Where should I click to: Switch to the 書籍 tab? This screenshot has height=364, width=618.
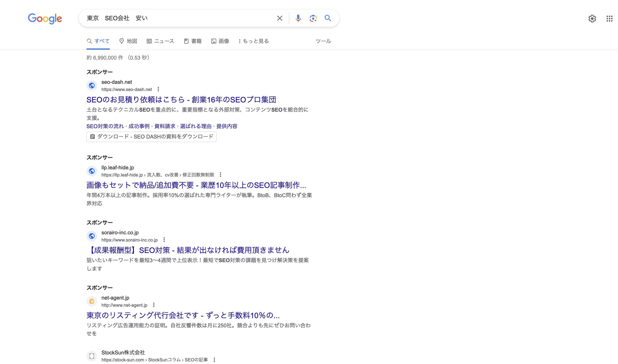193,41
